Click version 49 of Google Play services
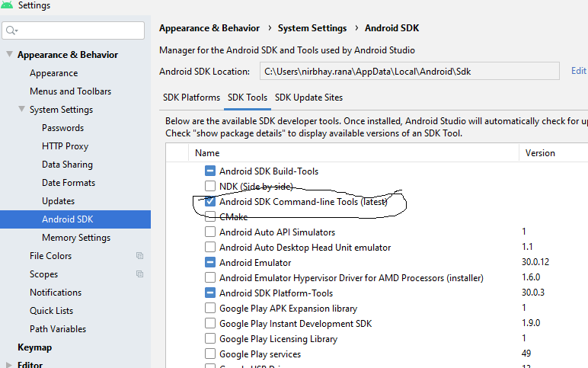Screen dimensions: 588x368 (x=526, y=354)
